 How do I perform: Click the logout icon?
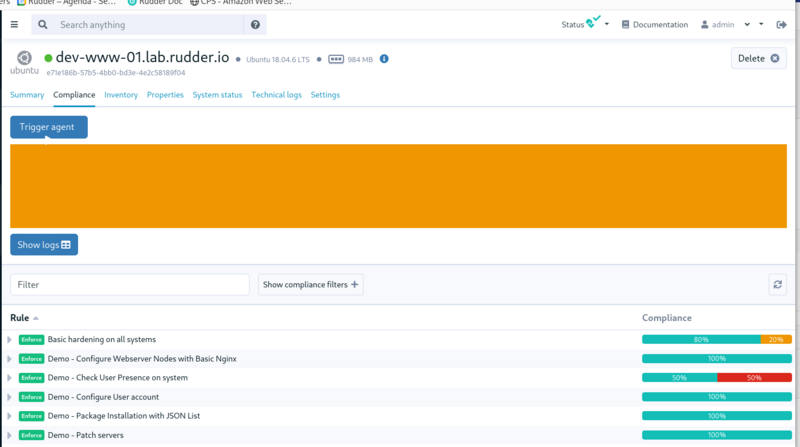(781, 24)
